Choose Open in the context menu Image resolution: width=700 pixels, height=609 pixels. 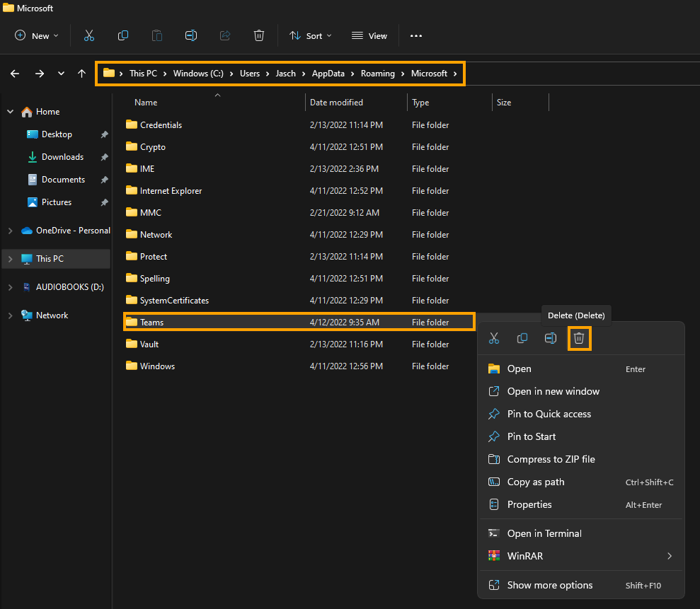pos(581,369)
